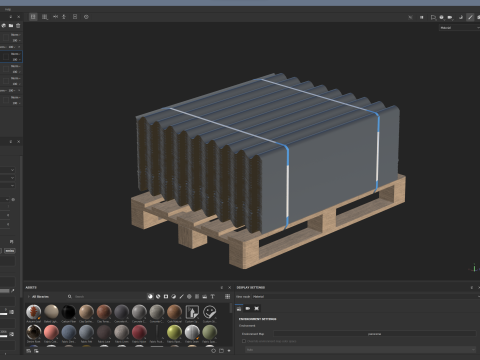Close the Display Settings panel
The image size is (480, 360).
(479, 287)
